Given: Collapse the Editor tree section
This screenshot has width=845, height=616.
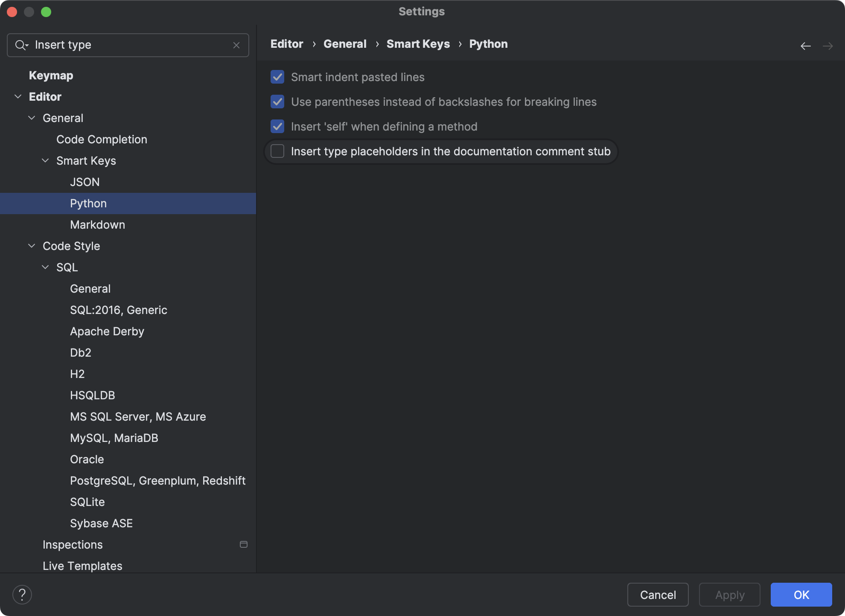Looking at the screenshot, I should click(18, 96).
